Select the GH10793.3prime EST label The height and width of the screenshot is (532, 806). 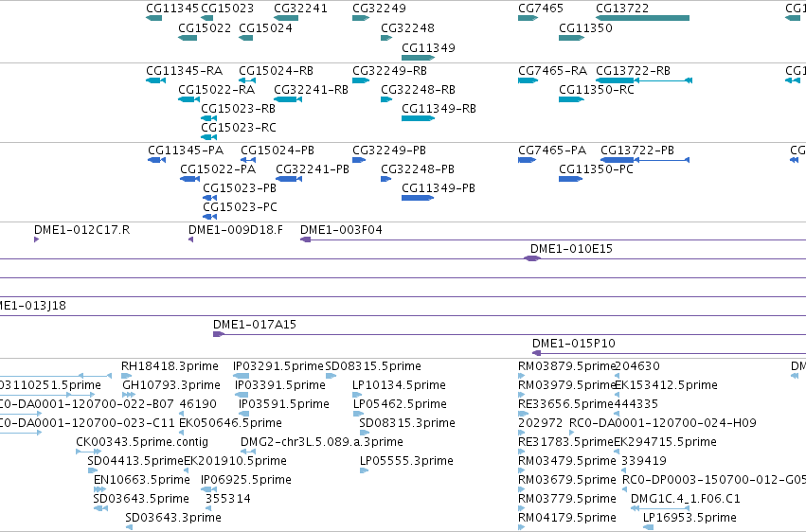[171, 384]
